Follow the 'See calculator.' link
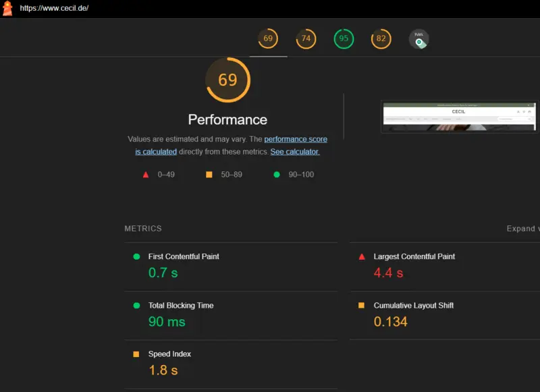Image resolution: width=540 pixels, height=392 pixels. 295,152
